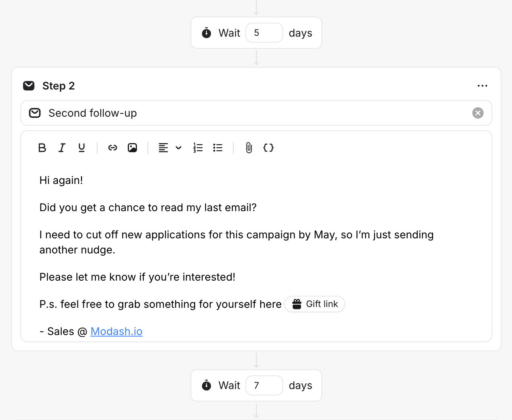Image resolution: width=512 pixels, height=420 pixels.
Task: Select the text alignment icon
Action: coord(163,148)
